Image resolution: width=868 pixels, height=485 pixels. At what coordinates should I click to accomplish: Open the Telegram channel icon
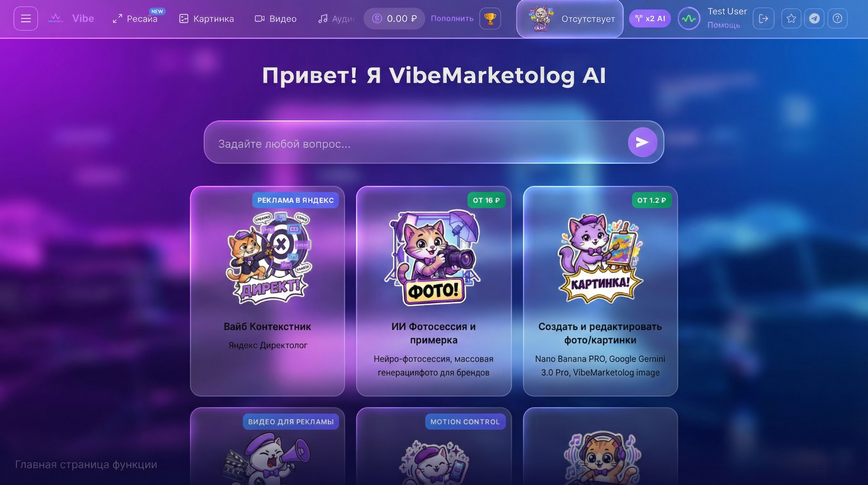pos(814,19)
